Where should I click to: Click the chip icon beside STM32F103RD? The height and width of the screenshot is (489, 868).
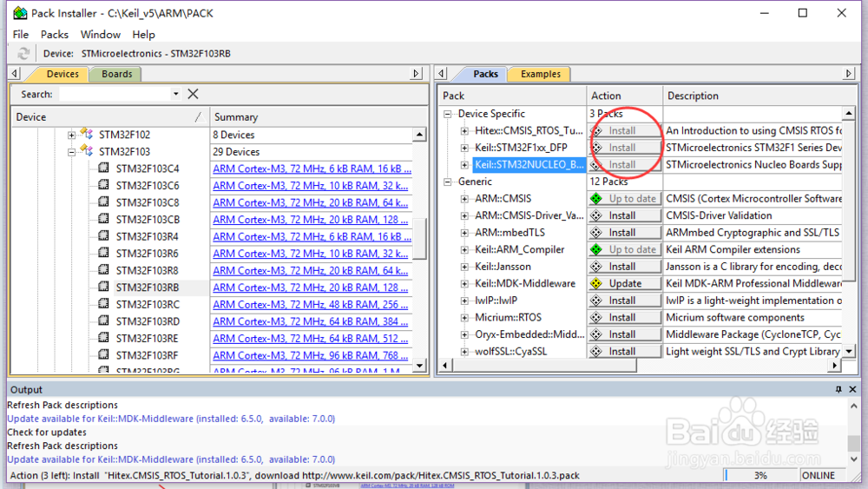point(103,320)
